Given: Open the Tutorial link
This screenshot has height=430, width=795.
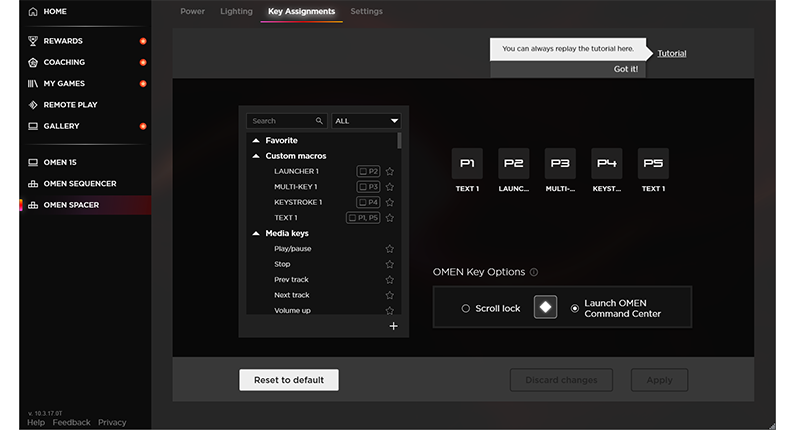Looking at the screenshot, I should 672,53.
